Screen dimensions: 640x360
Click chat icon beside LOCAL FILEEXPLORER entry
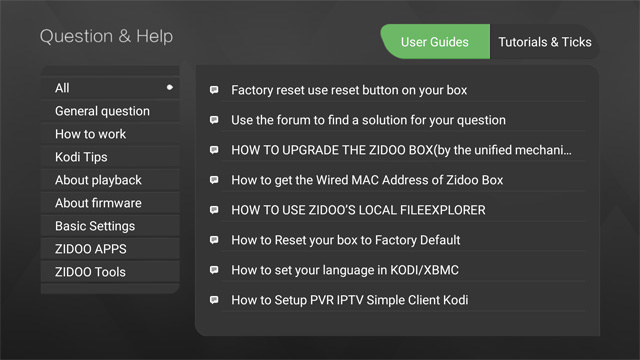(x=214, y=210)
